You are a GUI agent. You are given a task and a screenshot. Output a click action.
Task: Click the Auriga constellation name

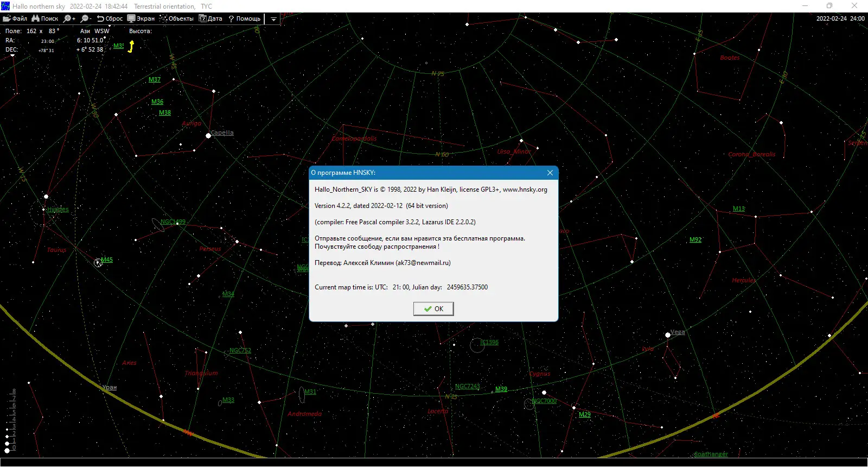[192, 123]
